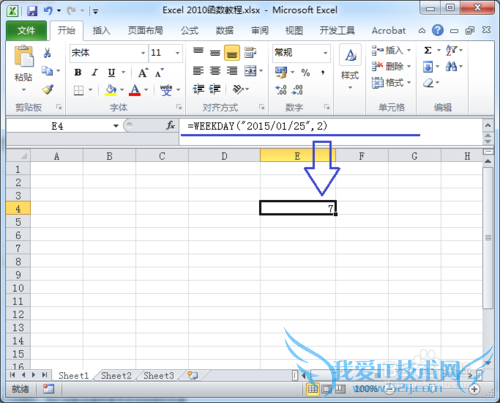
Task: Expand the Name Box dropdown arrow
Action: [x=116, y=126]
